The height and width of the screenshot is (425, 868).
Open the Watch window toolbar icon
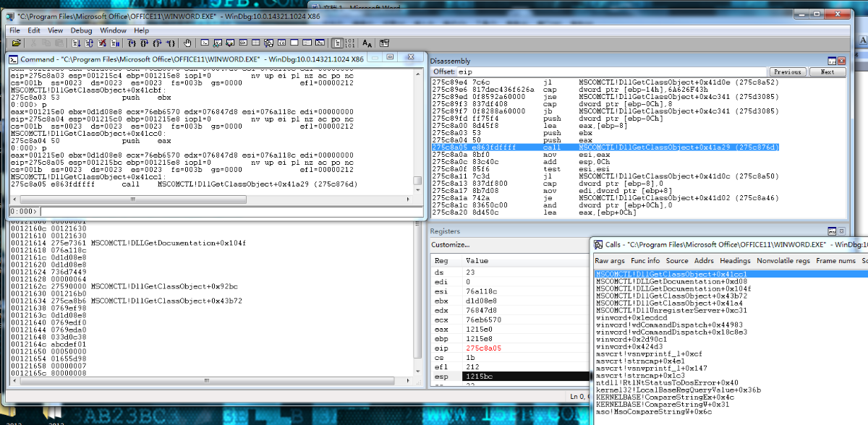(218, 43)
